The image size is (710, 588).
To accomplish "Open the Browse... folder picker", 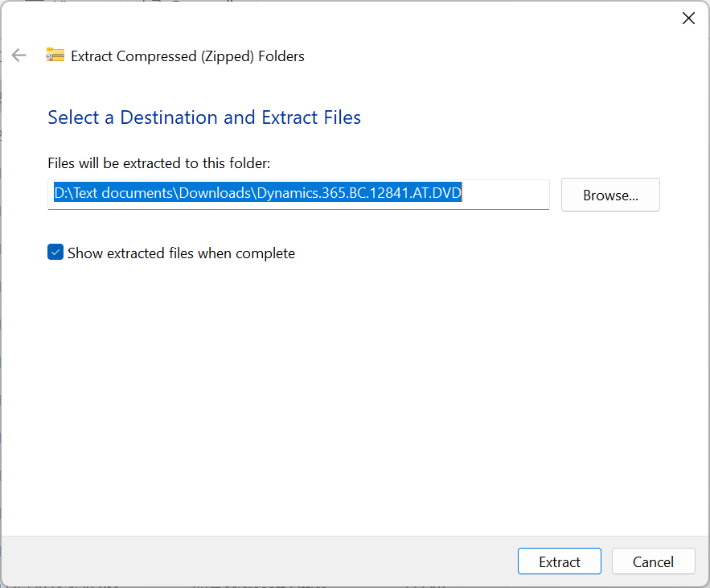I will 610,195.
